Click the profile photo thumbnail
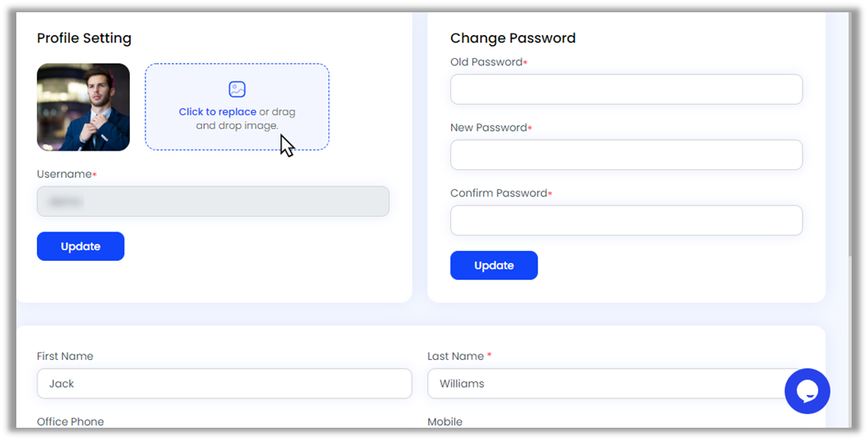 [x=83, y=107]
